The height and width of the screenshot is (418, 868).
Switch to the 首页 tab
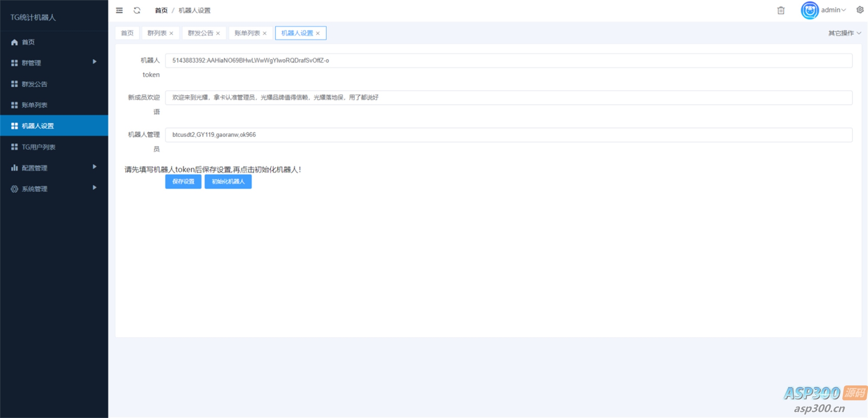coord(127,33)
